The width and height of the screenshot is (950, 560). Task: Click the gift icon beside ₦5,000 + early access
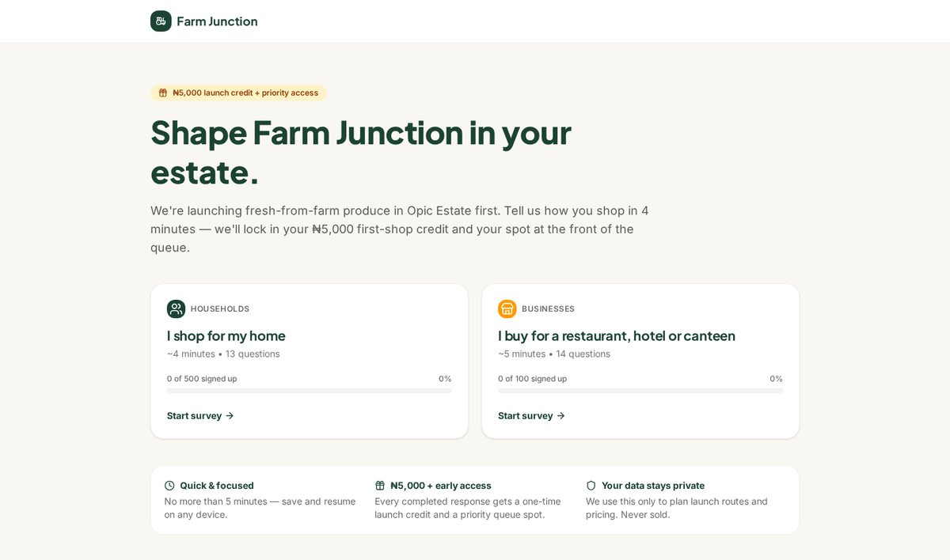(380, 486)
